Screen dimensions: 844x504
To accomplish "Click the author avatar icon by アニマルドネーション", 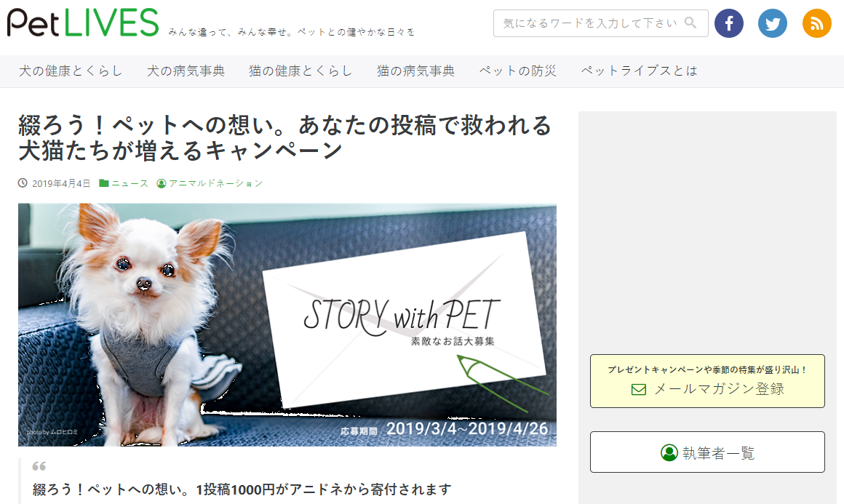I will 161,183.
